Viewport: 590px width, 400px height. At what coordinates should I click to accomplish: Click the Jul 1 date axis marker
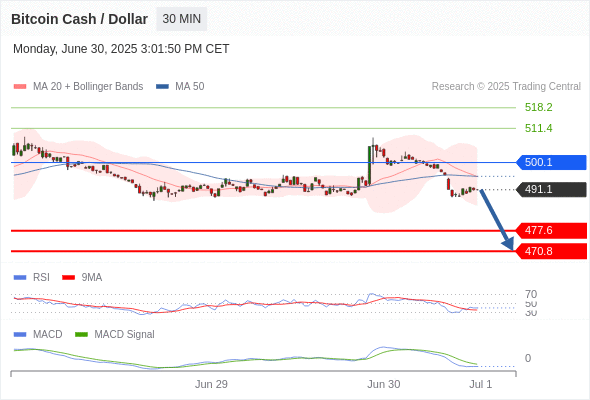pyautogui.click(x=481, y=384)
